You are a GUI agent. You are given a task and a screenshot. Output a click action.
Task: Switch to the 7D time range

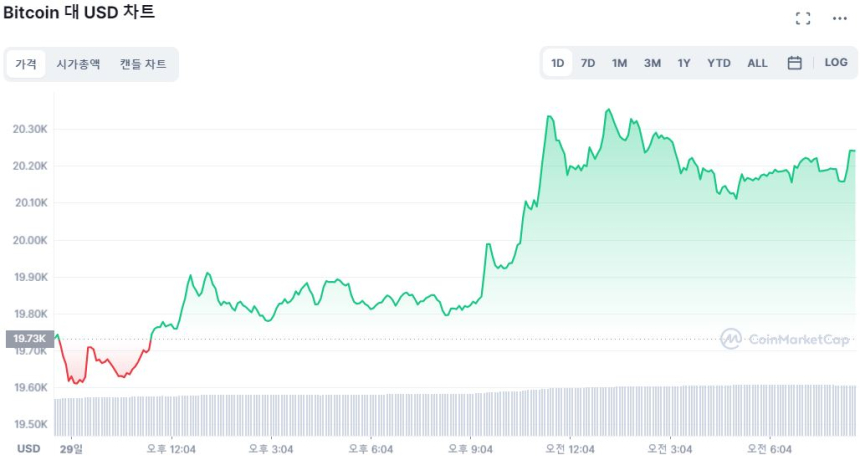(x=588, y=63)
